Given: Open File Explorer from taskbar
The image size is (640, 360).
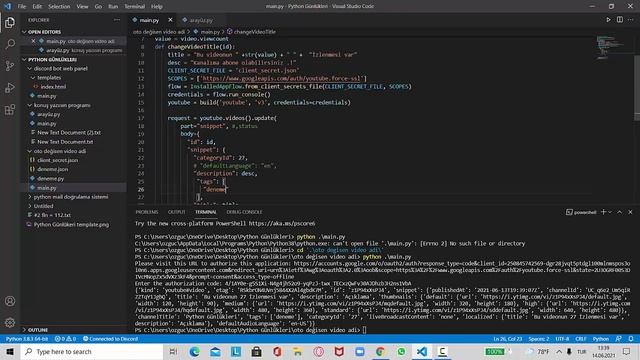Looking at the screenshot, I should click(x=298, y=351).
